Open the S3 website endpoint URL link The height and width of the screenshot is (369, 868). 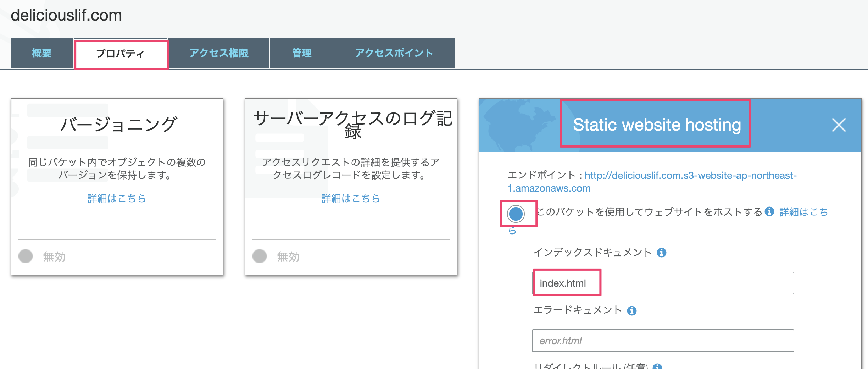pyautogui.click(x=690, y=176)
